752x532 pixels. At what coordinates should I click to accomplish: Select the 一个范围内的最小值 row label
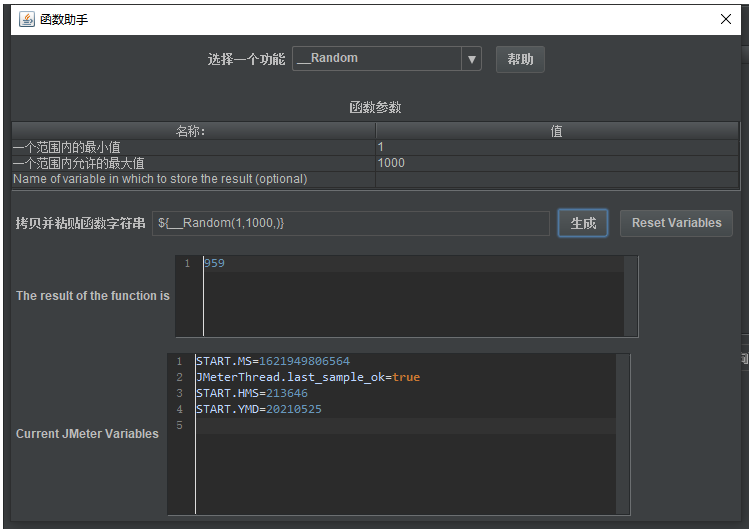[x=194, y=147]
